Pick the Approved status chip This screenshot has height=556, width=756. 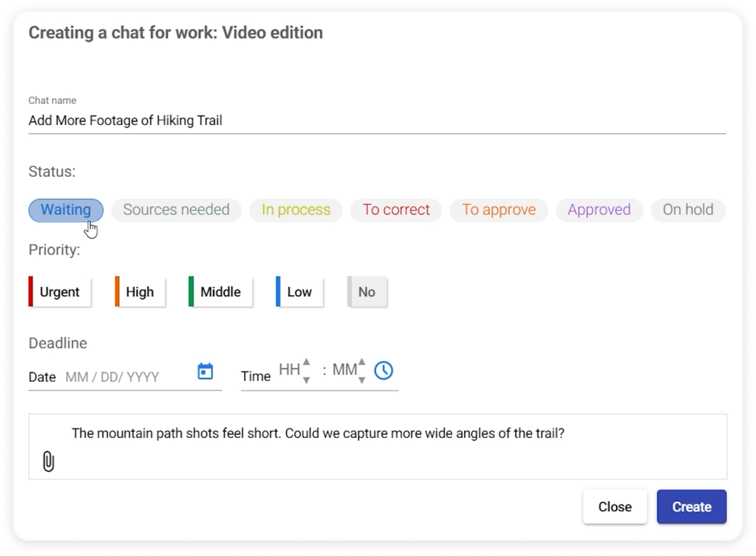pos(599,210)
